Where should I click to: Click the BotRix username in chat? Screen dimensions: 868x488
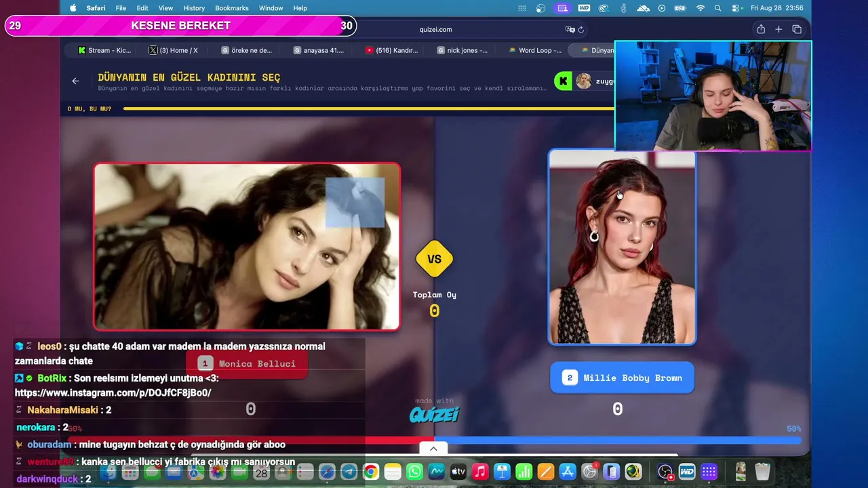tap(52, 378)
